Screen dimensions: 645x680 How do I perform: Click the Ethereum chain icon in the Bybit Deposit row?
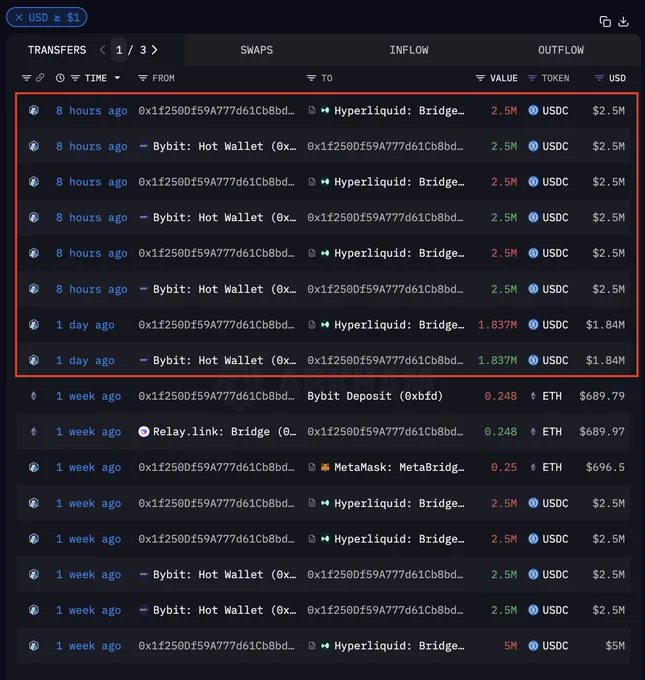[x=33, y=396]
